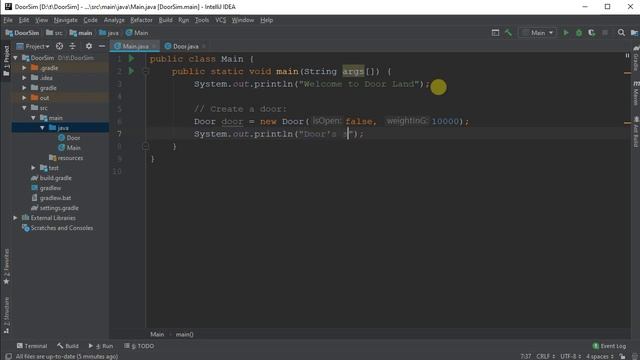Open the Main run configuration dropdown
This screenshot has height=360, width=640.
click(538, 33)
